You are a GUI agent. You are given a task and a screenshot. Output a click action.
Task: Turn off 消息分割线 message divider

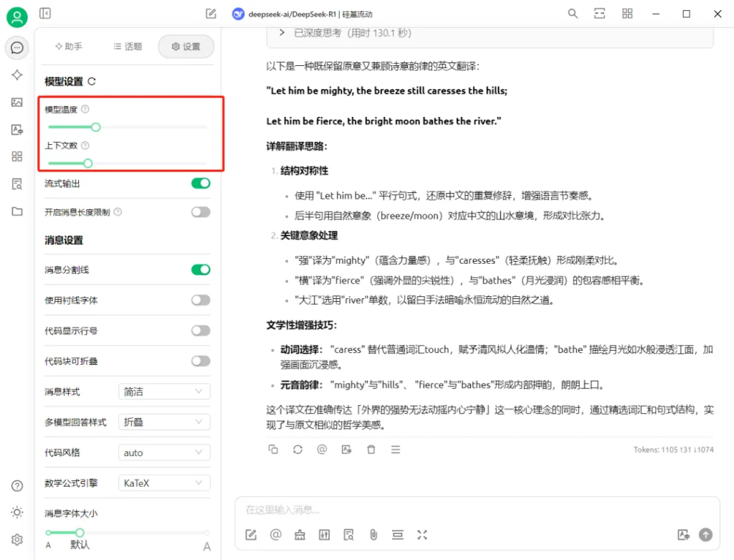200,270
